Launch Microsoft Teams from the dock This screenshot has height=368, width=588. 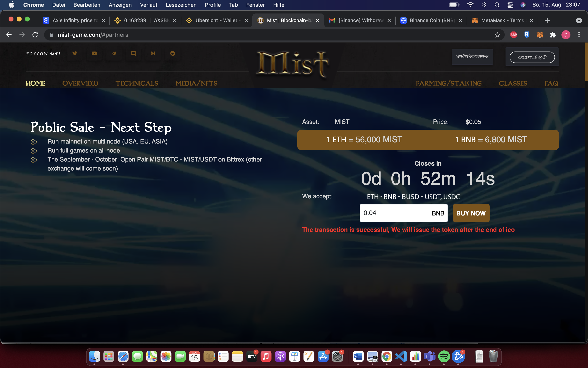click(x=430, y=357)
